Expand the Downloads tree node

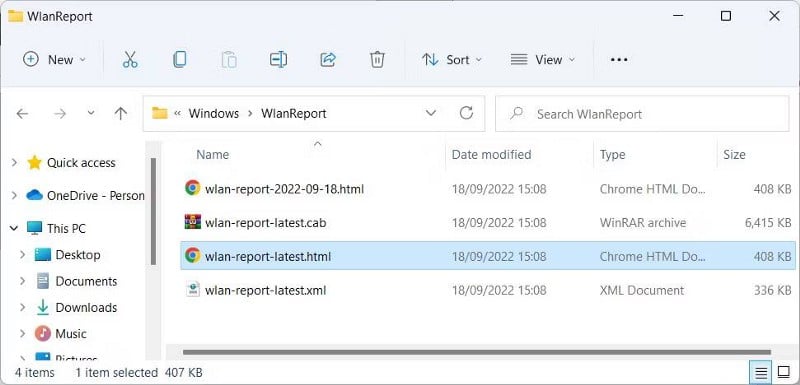point(22,307)
